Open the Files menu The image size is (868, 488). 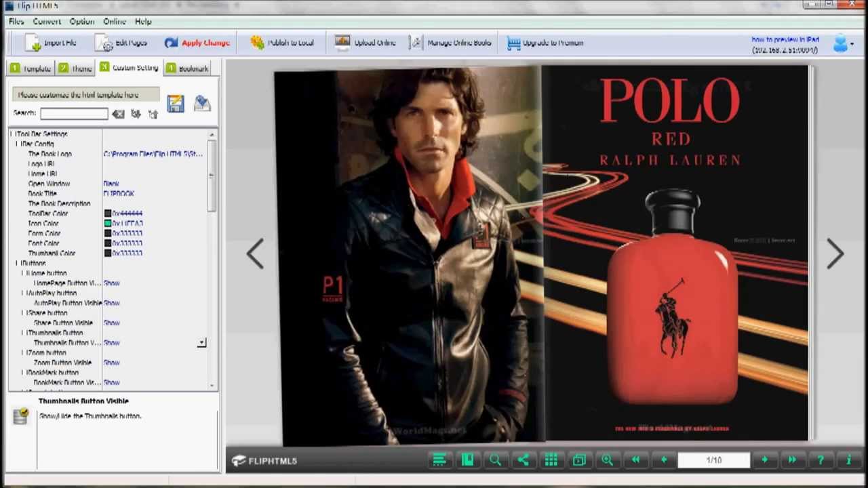(16, 22)
